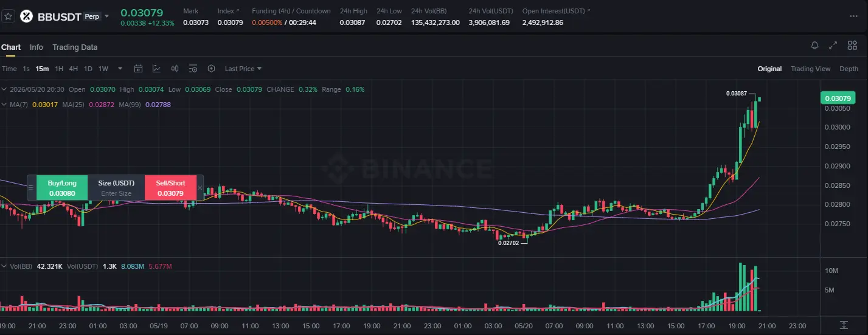Screen dimensions: 868x335
Task: Select the 1H time interval
Action: click(x=59, y=69)
